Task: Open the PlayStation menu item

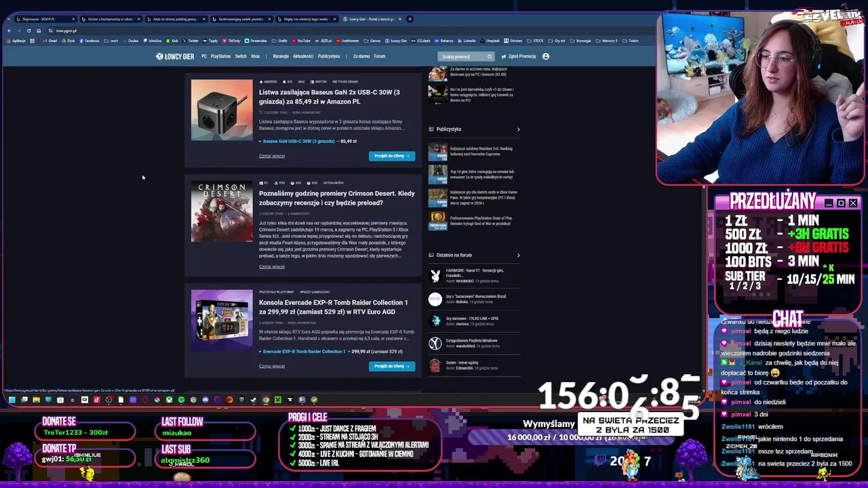Action: pos(220,56)
